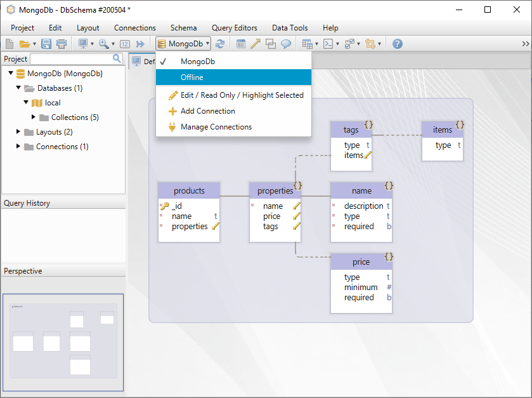The width and height of the screenshot is (532, 398).
Task: Open the Data Tools menu
Action: pos(290,28)
